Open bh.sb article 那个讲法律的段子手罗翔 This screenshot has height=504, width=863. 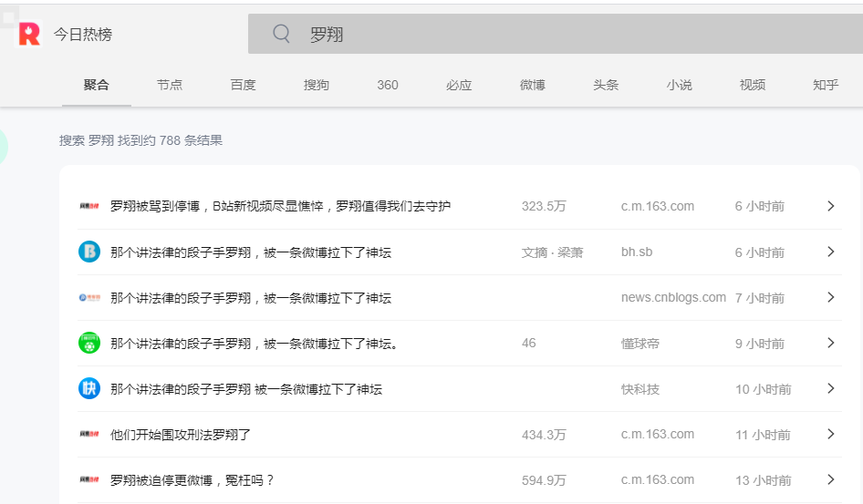(251, 252)
